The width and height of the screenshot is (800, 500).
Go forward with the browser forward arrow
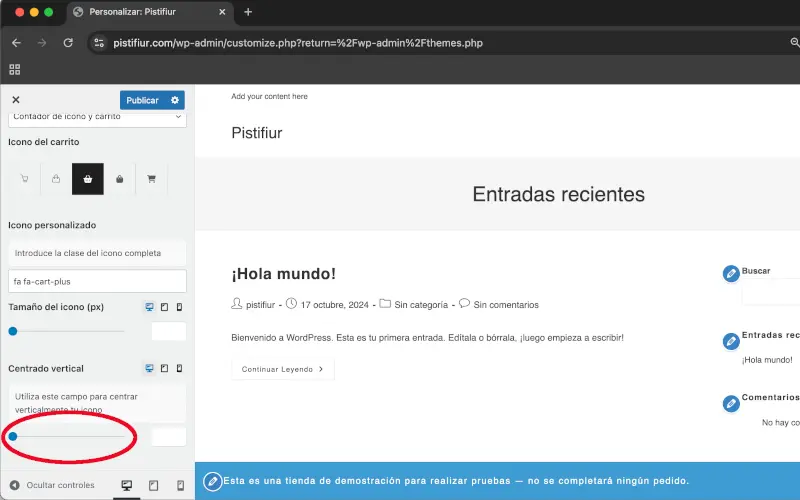click(42, 43)
